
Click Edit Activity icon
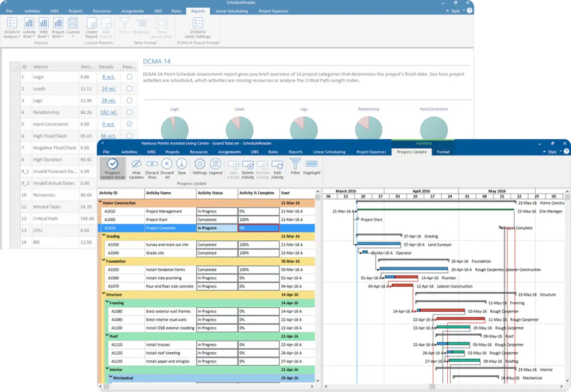tap(277, 169)
